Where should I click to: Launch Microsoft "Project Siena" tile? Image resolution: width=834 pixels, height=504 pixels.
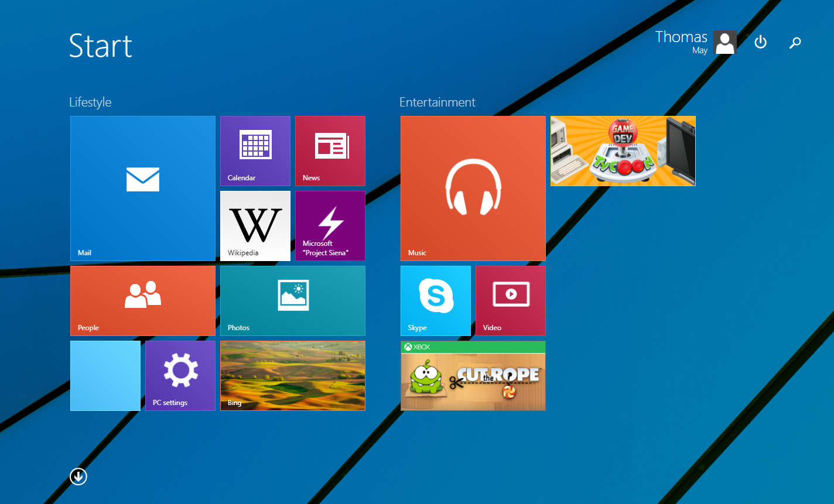[330, 226]
